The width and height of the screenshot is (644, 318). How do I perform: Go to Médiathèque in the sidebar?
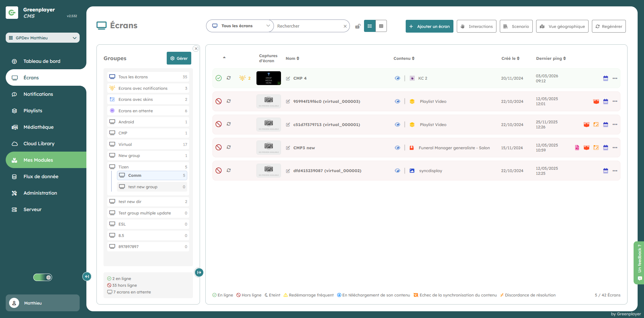coord(38,127)
